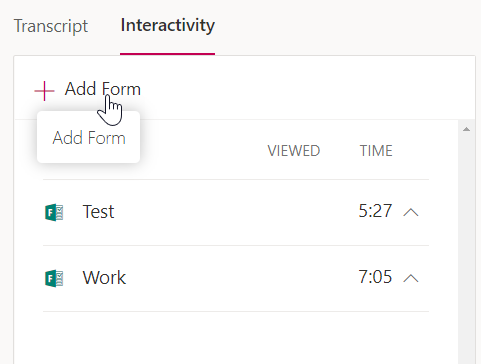Screen dimensions: 481x364
Task: Click the Add Form button text
Action: tap(103, 89)
